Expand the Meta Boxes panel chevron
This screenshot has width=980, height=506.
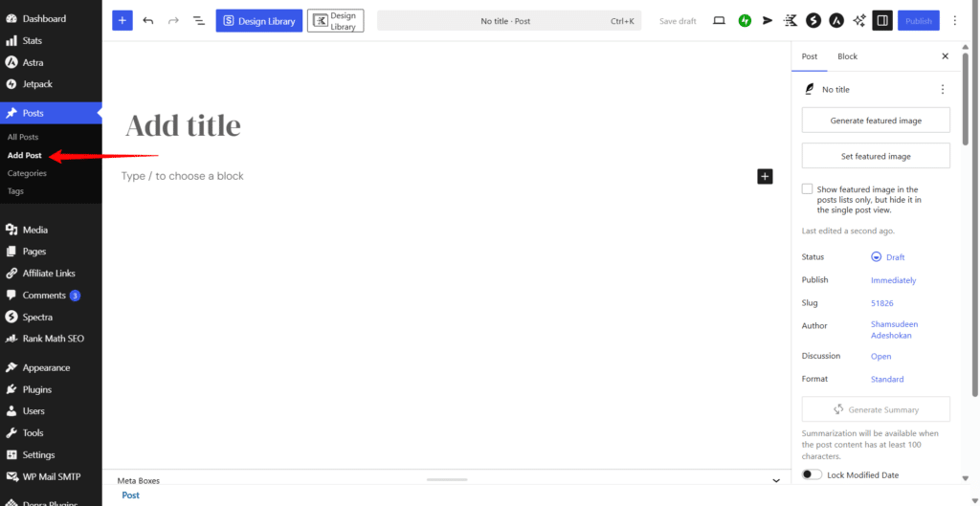(x=776, y=480)
